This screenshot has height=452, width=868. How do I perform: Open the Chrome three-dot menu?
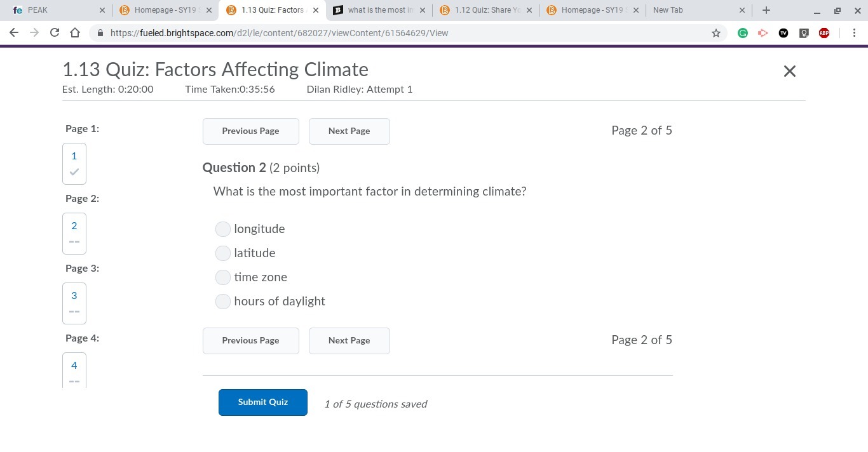pyautogui.click(x=854, y=33)
